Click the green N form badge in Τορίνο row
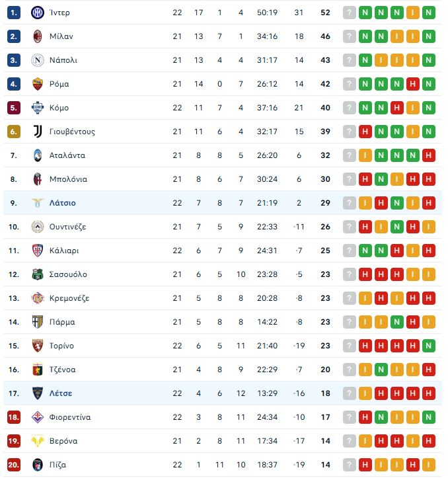Screen dimensions: 448x478 pos(429,346)
